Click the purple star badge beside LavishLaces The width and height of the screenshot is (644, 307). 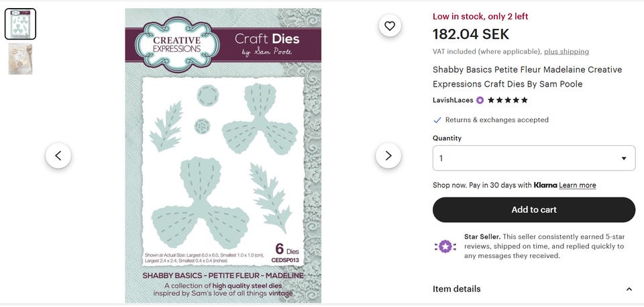(x=480, y=100)
